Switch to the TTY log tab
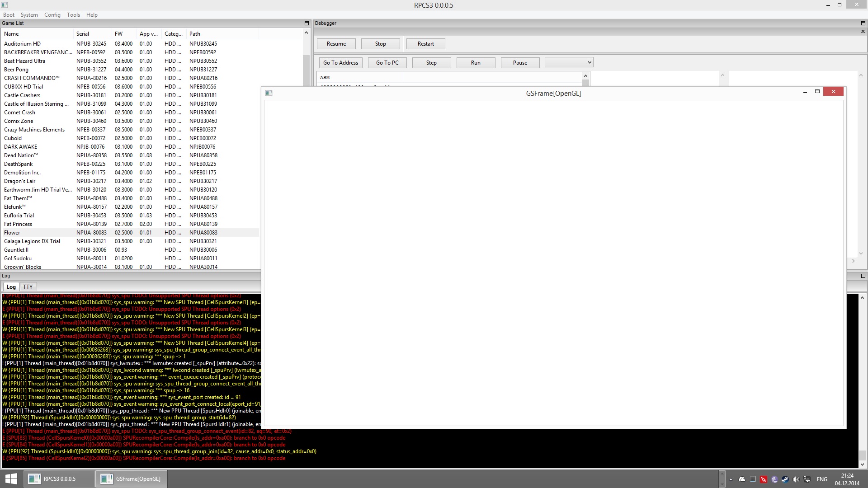 click(28, 287)
